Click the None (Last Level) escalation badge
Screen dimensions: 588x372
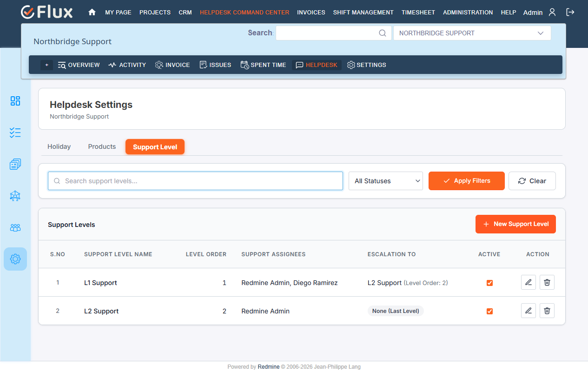(x=396, y=311)
